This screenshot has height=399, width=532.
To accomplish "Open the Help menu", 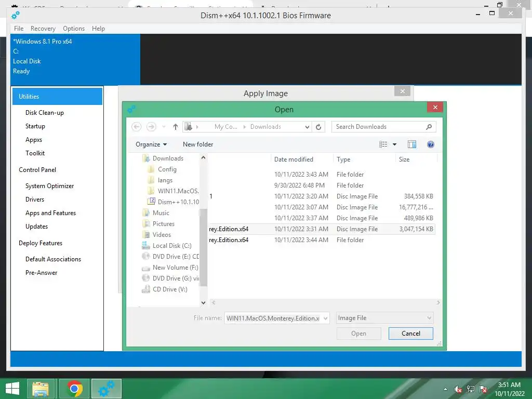I will pos(98,29).
